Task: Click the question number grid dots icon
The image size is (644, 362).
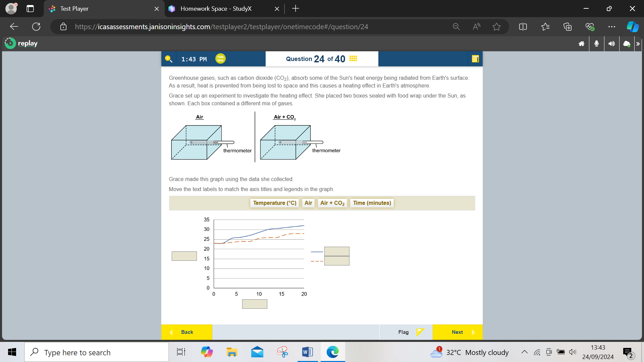Action: point(354,58)
